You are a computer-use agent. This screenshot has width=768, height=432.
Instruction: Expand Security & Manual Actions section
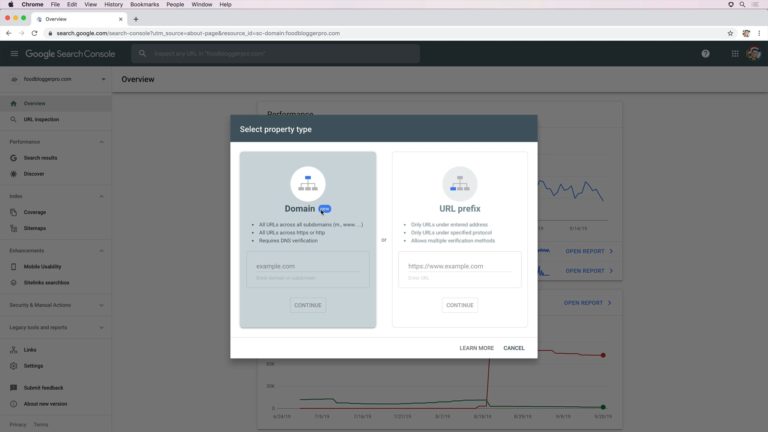[101, 305]
